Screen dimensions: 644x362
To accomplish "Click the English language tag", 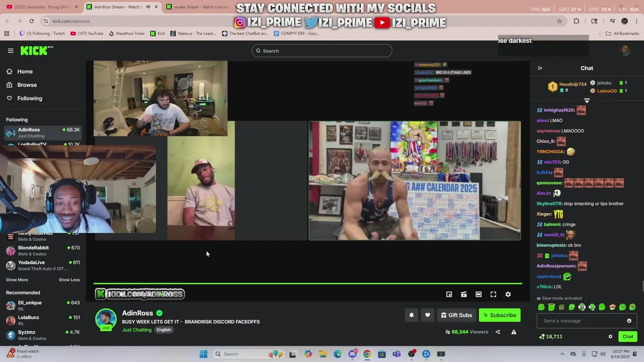I will coord(164,330).
